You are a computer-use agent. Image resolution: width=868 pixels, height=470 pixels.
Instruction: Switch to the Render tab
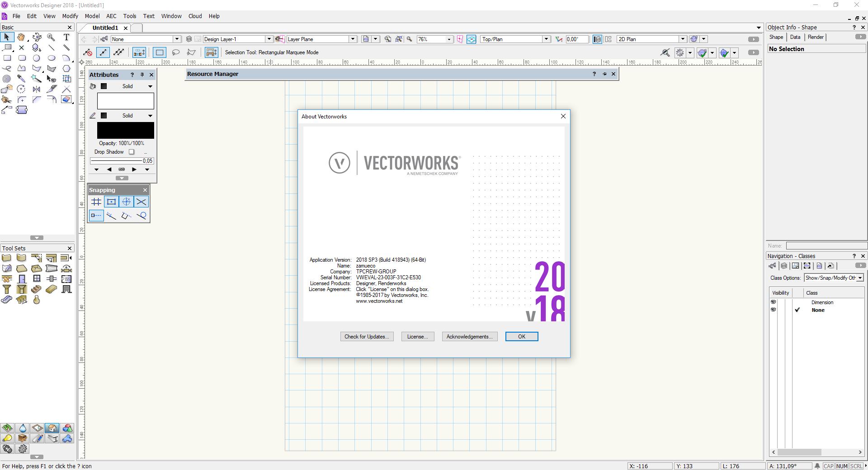coord(816,37)
